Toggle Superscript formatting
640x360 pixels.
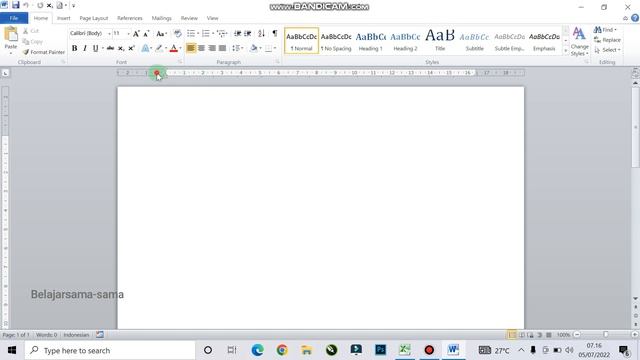(x=131, y=48)
